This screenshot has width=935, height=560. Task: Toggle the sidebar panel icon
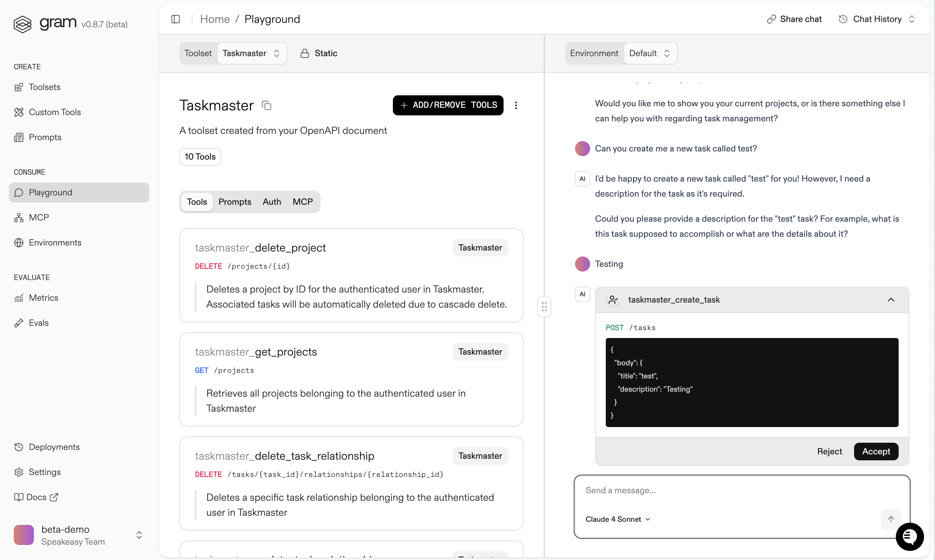(x=176, y=19)
